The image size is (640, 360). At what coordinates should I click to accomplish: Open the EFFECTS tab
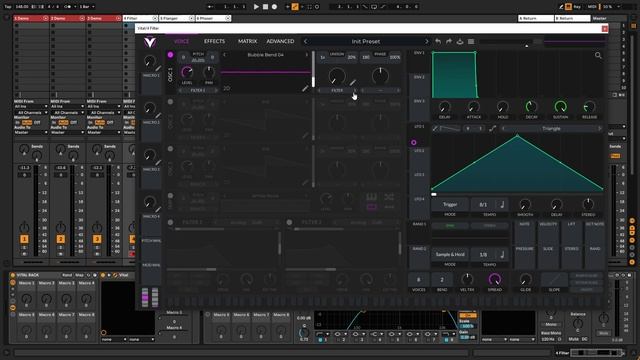click(214, 41)
